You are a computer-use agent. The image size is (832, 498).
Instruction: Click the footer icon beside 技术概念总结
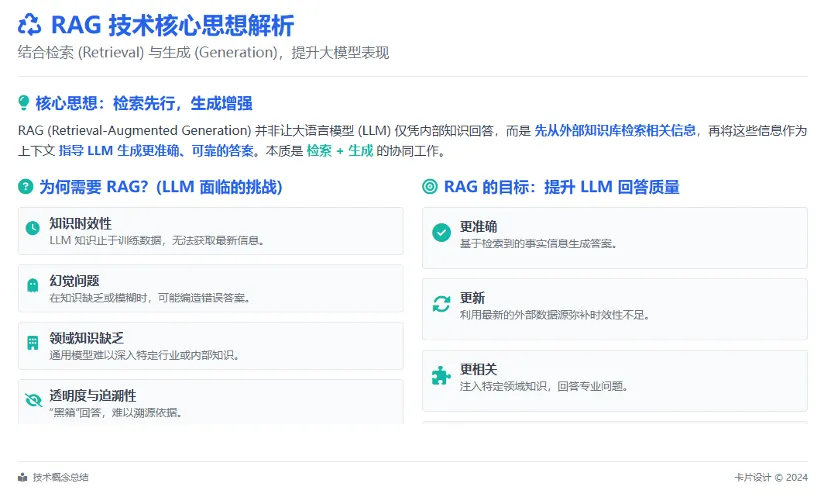point(23,477)
